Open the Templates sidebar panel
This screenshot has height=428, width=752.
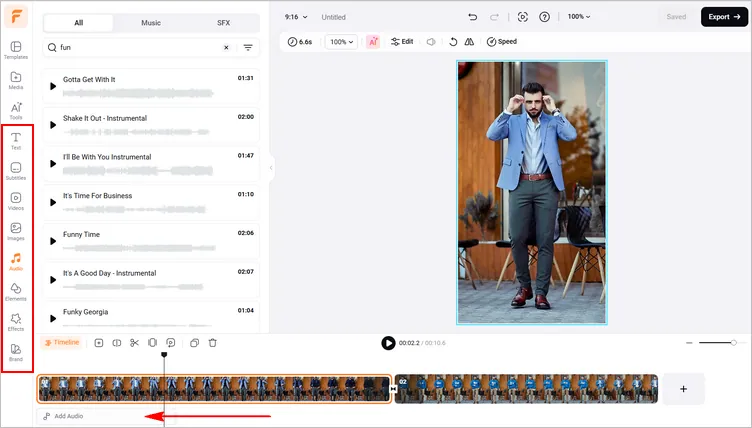click(16, 50)
